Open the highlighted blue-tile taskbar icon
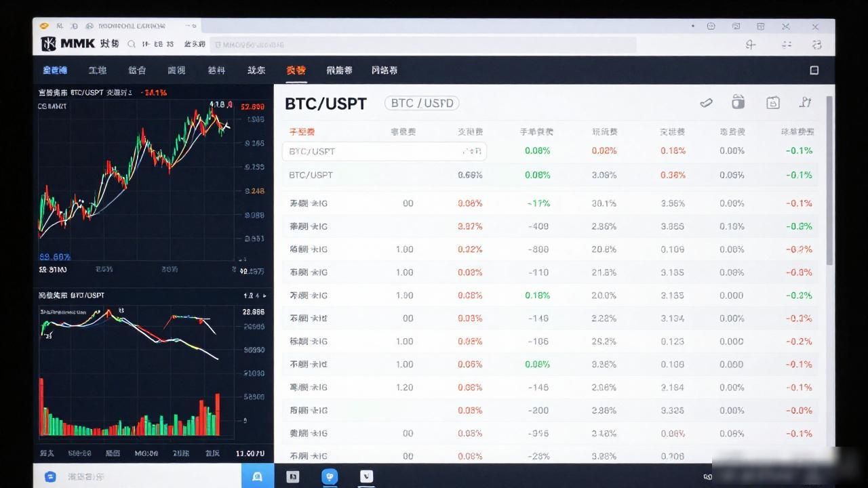The image size is (868, 488). (258, 476)
